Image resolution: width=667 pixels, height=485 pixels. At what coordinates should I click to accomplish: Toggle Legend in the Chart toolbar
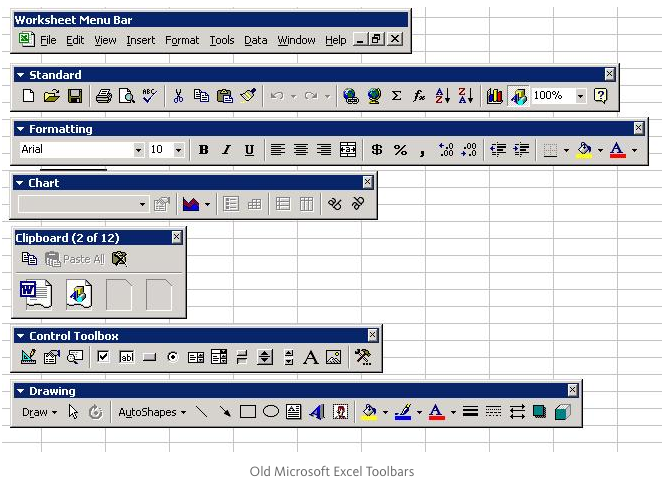231,204
